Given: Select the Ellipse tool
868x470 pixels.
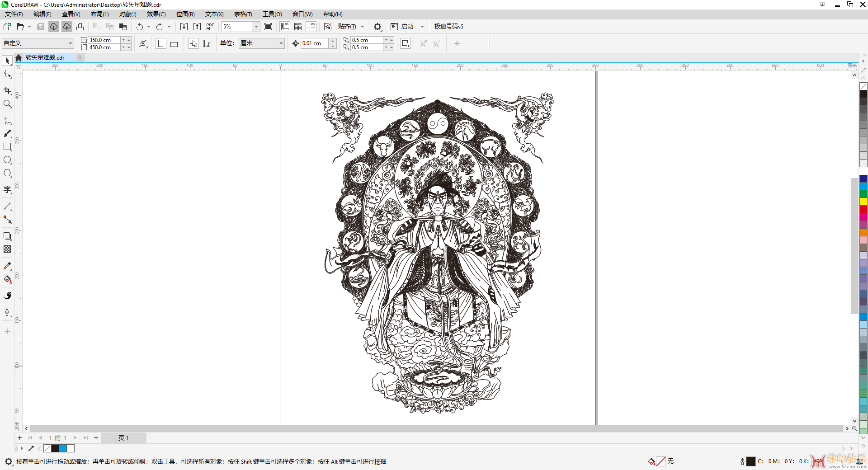Looking at the screenshot, I should [x=7, y=160].
